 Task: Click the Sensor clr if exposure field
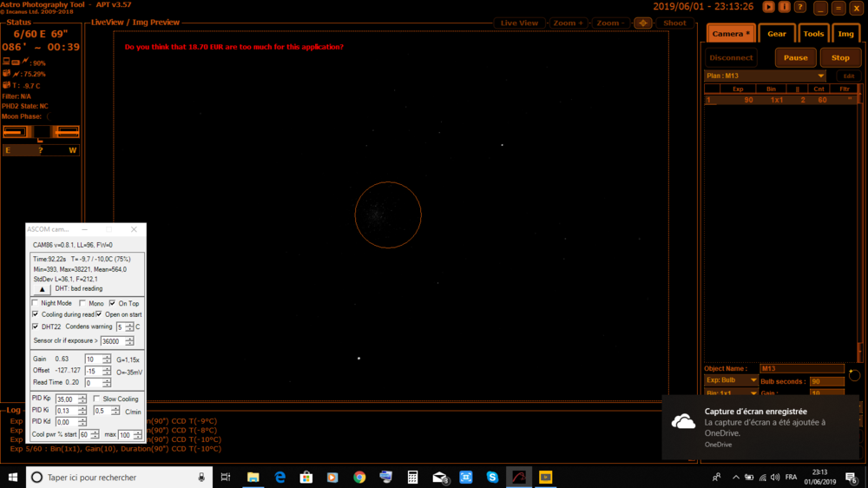click(x=117, y=341)
